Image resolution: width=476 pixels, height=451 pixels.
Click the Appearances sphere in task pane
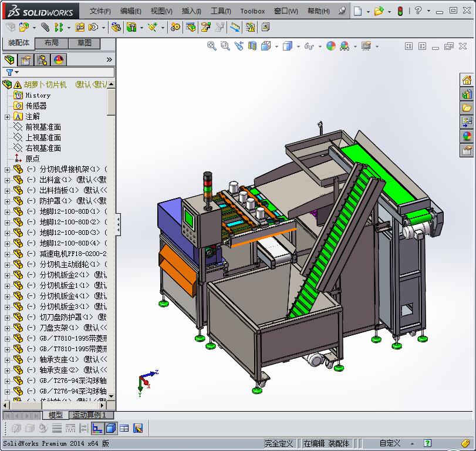click(x=467, y=136)
